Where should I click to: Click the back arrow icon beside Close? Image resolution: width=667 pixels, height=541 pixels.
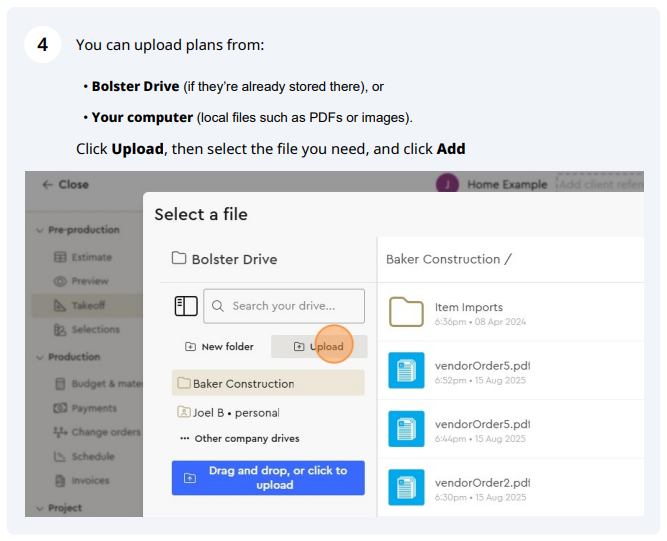point(48,184)
